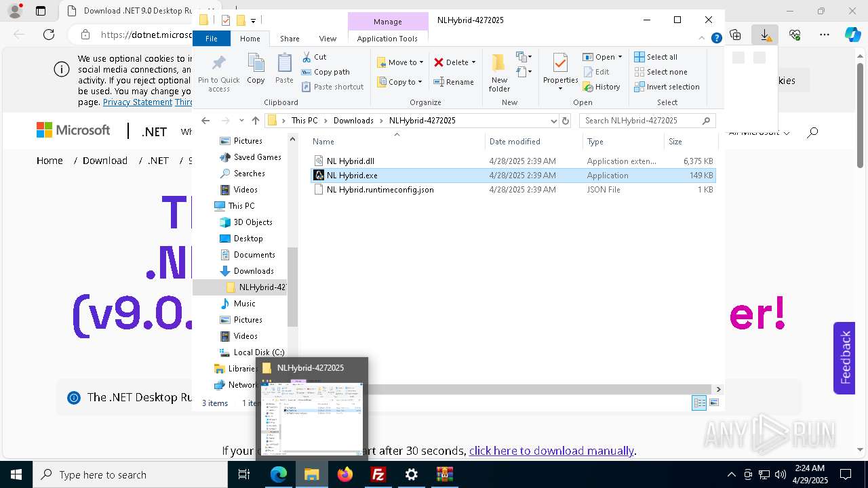Refresh the Explorer folder view
The width and height of the screenshot is (868, 488).
(566, 121)
